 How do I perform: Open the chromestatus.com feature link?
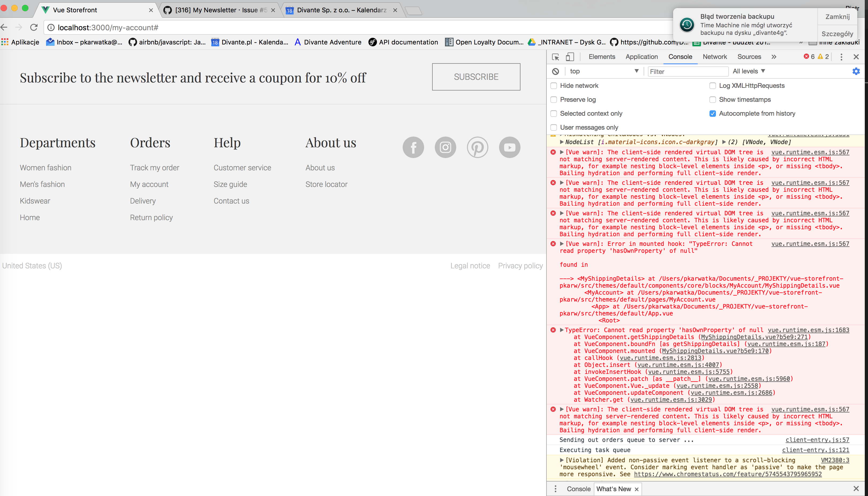(x=727, y=474)
